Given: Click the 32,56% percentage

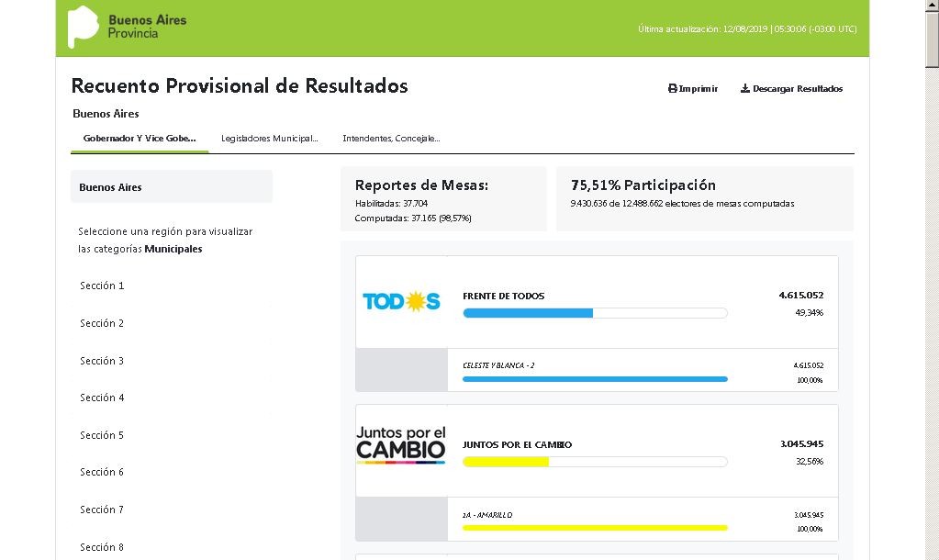Looking at the screenshot, I should pos(810,461).
